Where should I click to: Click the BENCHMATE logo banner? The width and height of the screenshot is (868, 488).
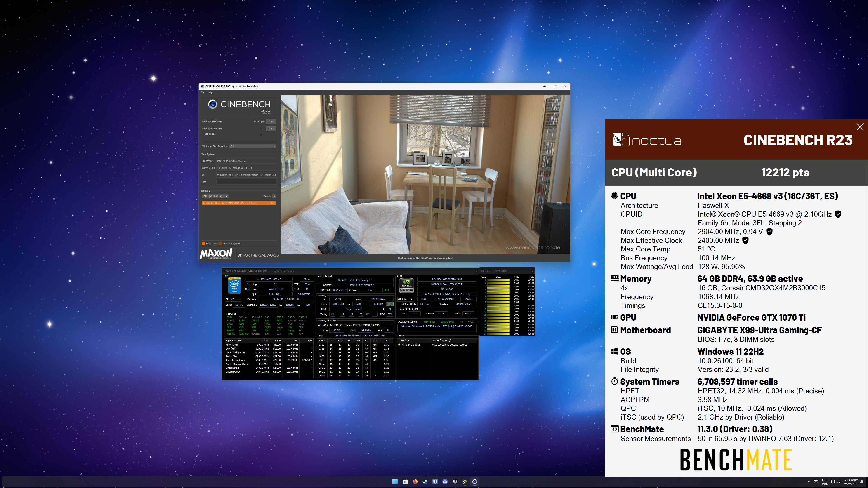(736, 460)
